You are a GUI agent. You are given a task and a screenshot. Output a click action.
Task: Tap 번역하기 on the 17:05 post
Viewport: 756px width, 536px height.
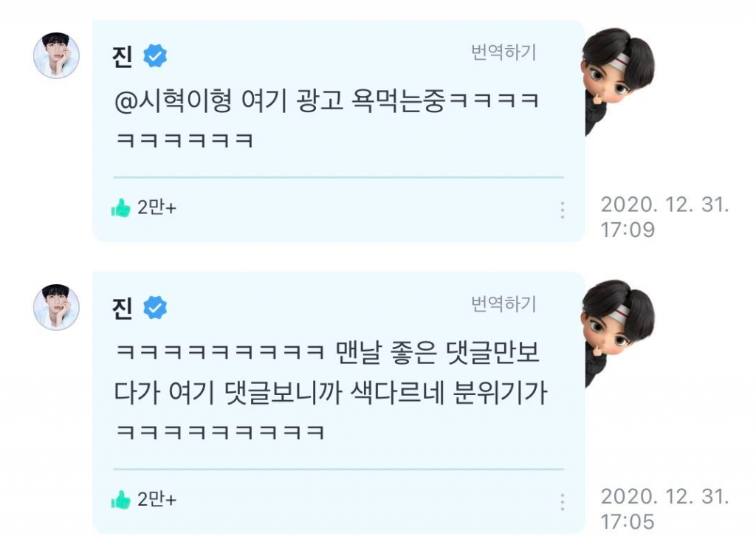tap(504, 303)
